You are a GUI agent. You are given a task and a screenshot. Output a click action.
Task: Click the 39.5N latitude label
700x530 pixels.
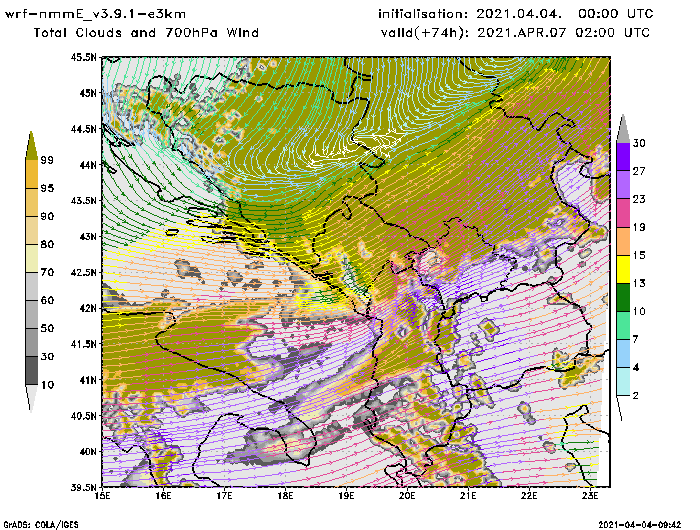[83, 487]
